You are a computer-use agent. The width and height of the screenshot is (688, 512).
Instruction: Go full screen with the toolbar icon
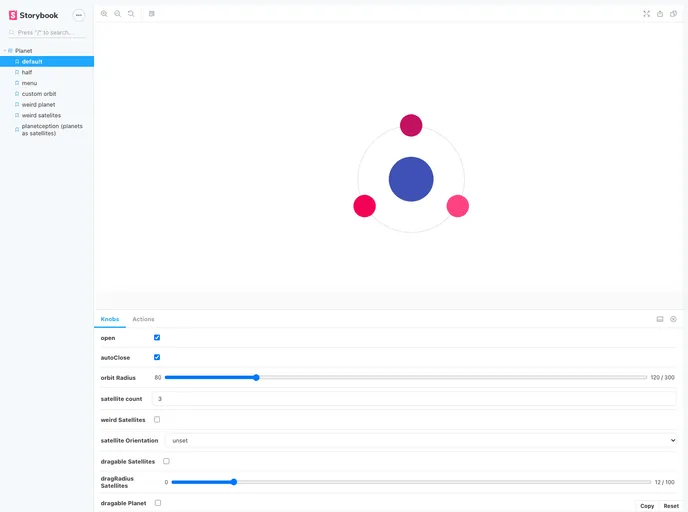click(646, 14)
